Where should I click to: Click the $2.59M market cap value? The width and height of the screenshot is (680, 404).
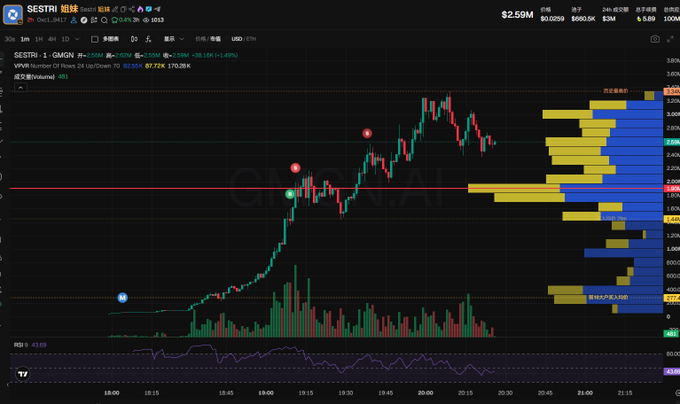[517, 15]
